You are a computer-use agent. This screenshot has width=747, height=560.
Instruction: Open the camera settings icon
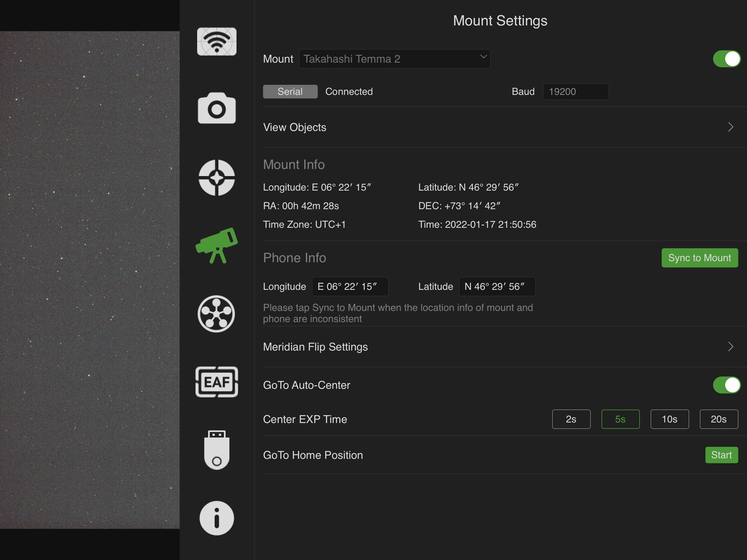pyautogui.click(x=217, y=108)
